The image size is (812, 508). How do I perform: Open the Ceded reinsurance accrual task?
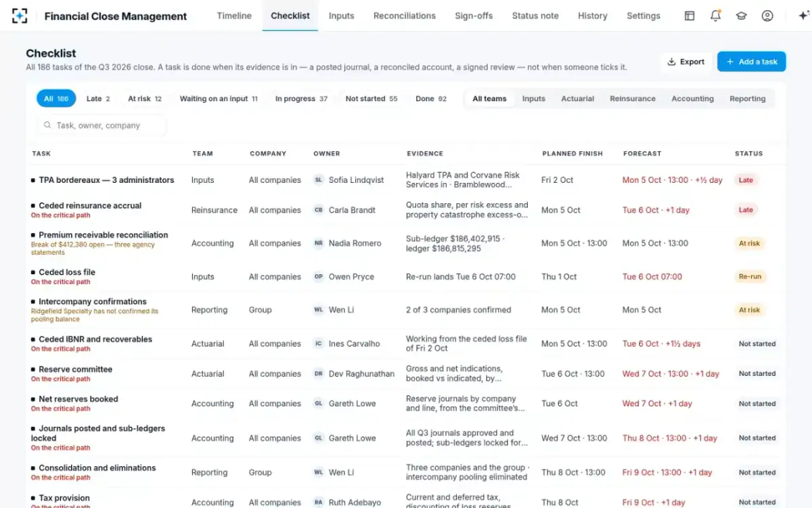point(90,205)
